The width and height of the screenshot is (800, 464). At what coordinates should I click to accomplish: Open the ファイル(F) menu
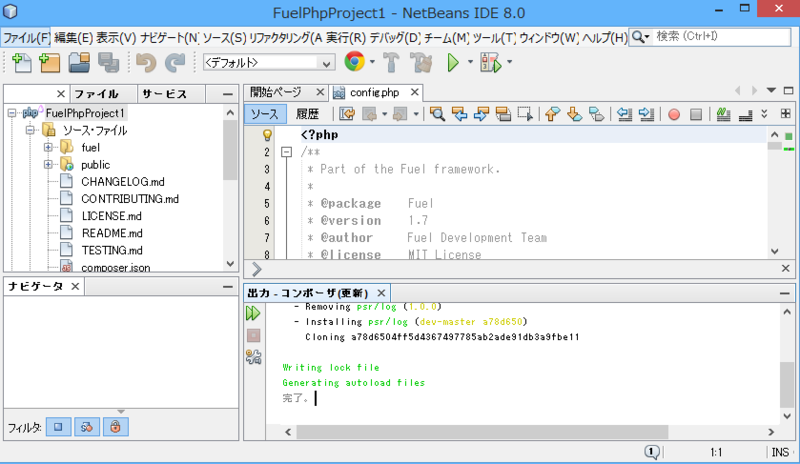[x=26, y=38]
